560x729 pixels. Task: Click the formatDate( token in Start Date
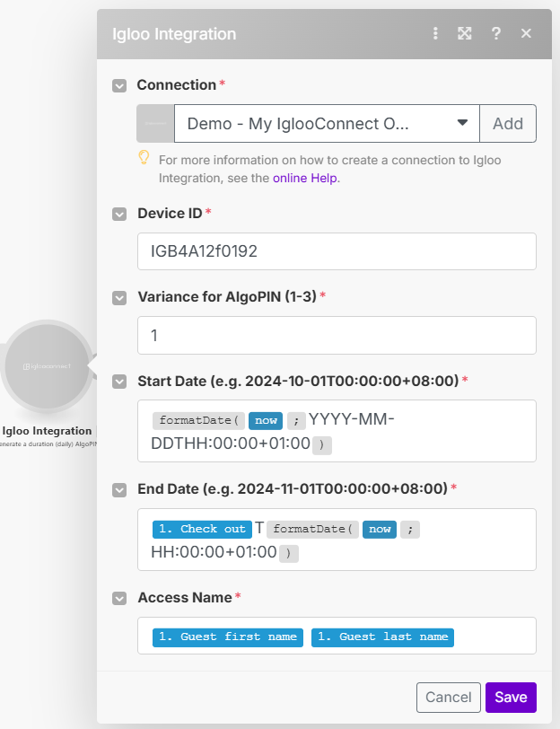click(x=199, y=421)
